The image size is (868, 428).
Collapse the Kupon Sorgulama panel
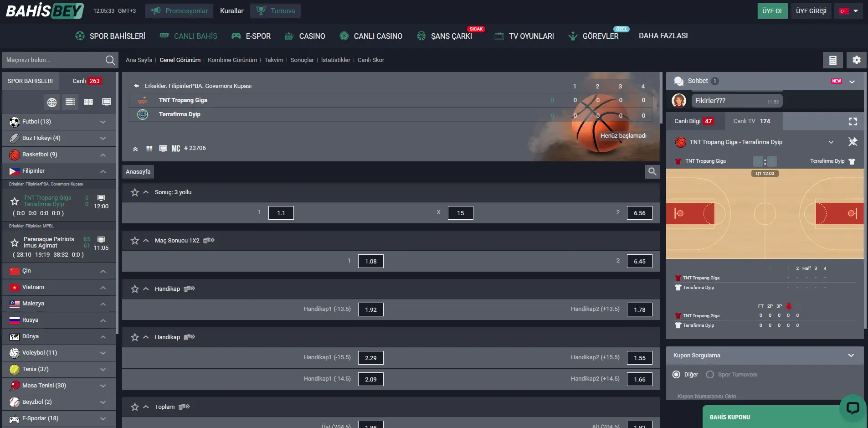[x=851, y=356]
